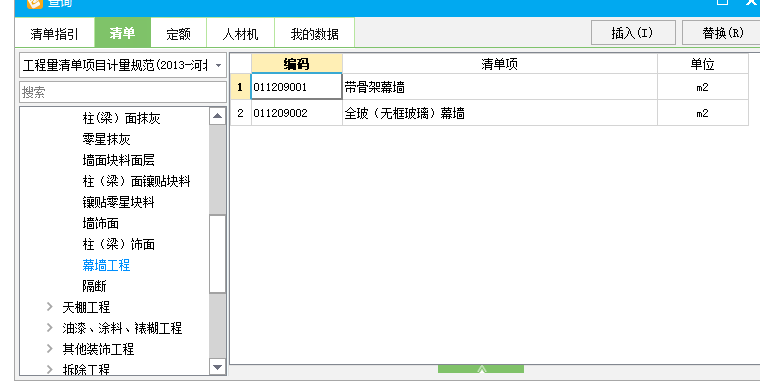Select the 幕墙工程 tree item
The image size is (760, 386).
click(x=106, y=265)
